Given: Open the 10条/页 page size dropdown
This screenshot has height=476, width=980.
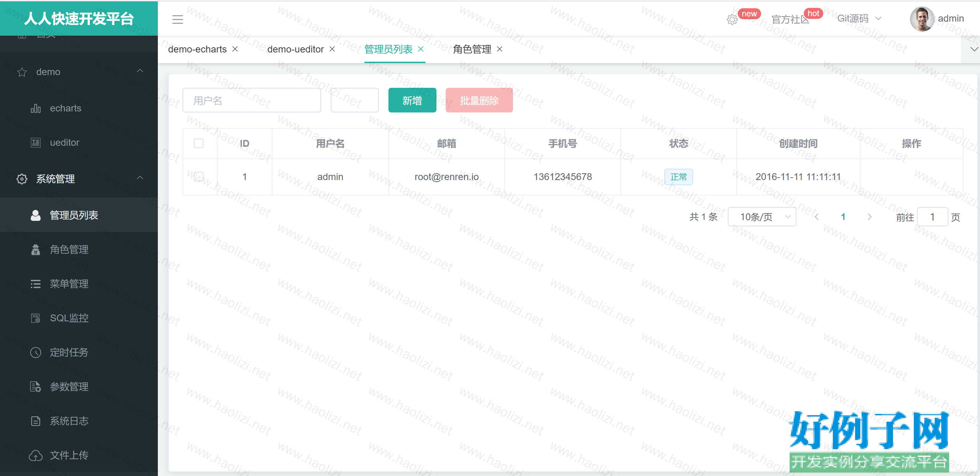Looking at the screenshot, I should [x=762, y=217].
